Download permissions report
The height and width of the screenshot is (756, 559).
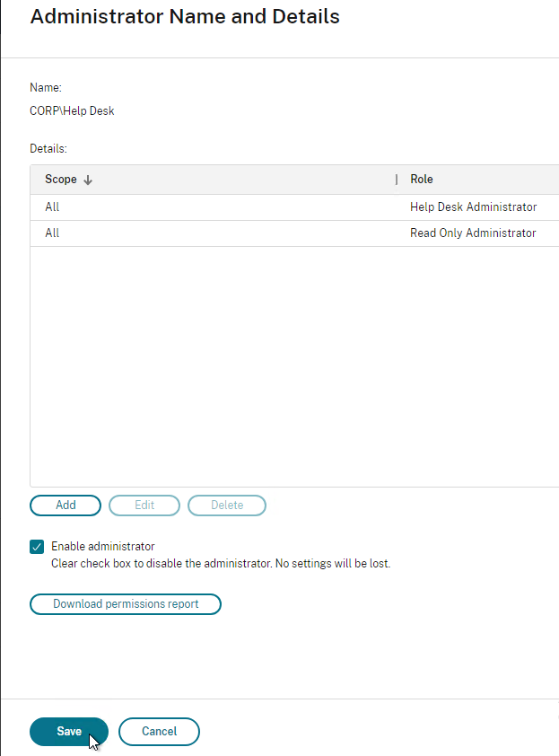click(126, 604)
